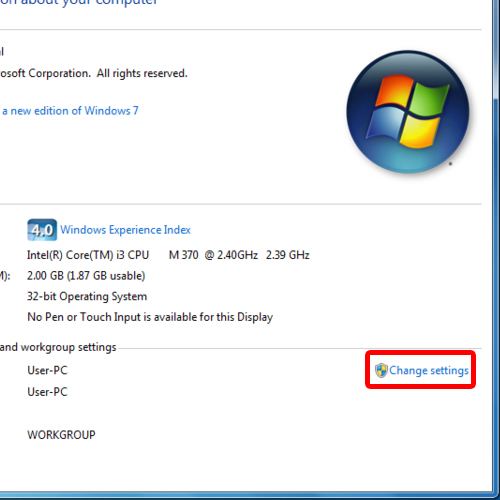Select the WORKGROUP value text
This screenshot has width=500, height=500.
(61, 435)
